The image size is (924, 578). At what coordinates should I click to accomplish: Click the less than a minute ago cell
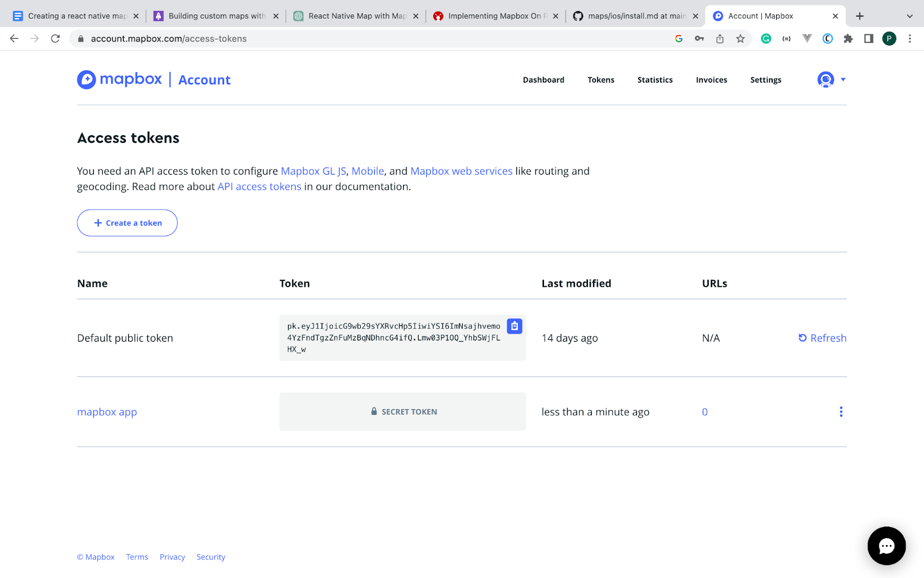pos(595,412)
